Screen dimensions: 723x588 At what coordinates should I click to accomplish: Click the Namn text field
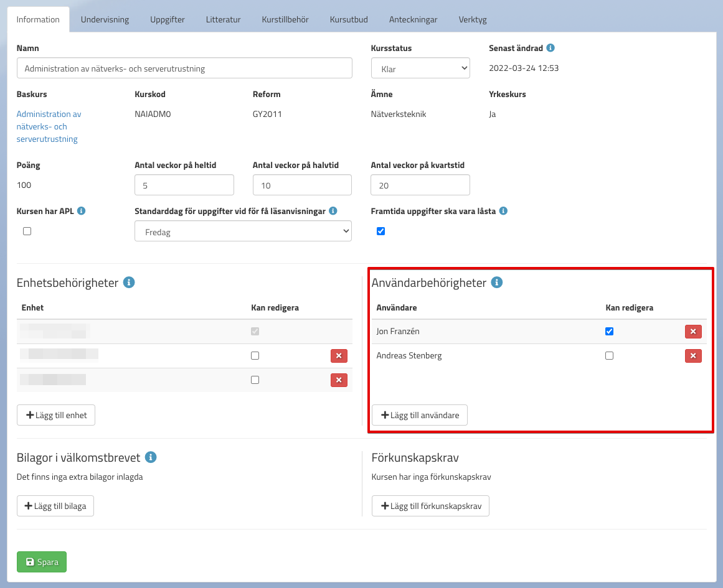184,68
